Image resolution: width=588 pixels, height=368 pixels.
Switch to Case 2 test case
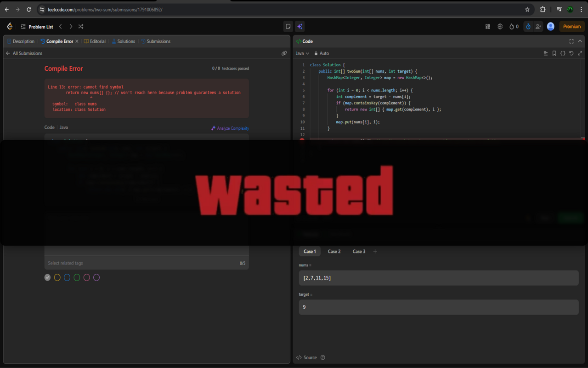click(x=334, y=252)
